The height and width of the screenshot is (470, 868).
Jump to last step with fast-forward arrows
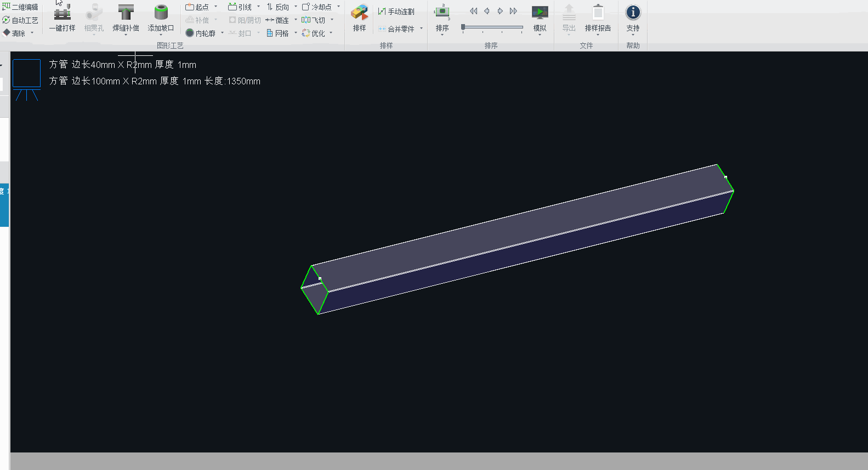coord(513,11)
